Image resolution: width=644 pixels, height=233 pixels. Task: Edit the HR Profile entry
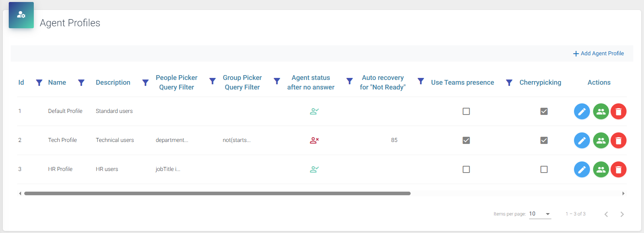582,169
